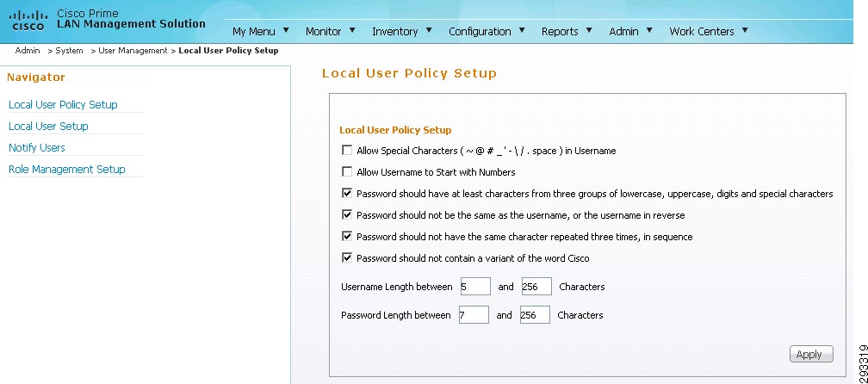Open Notify Users link
The image size is (868, 384).
(36, 148)
